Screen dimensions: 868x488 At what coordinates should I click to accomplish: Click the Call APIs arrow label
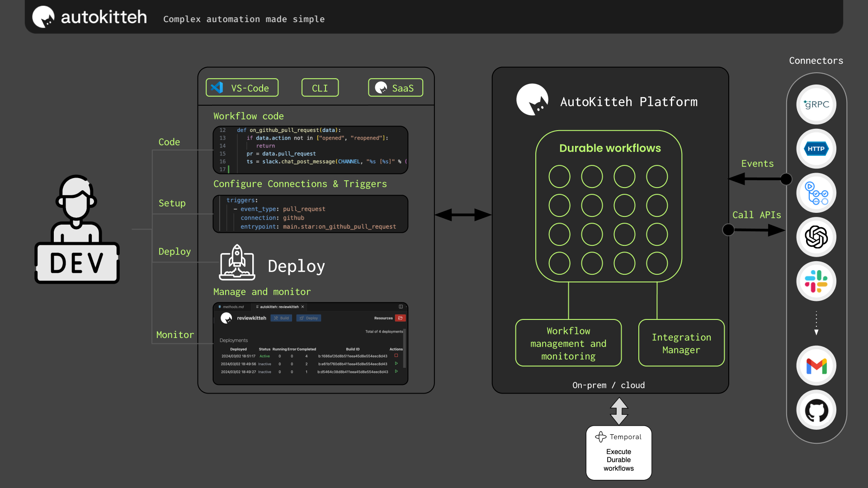click(x=757, y=215)
